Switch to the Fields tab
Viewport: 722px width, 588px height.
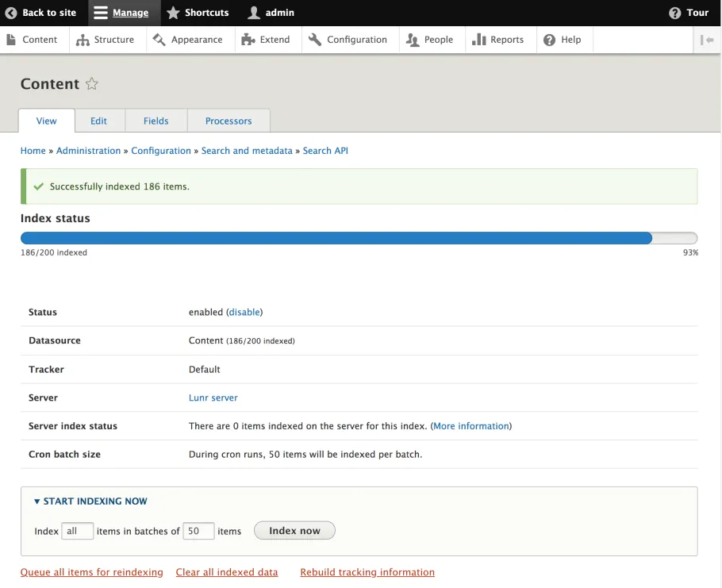coord(156,121)
